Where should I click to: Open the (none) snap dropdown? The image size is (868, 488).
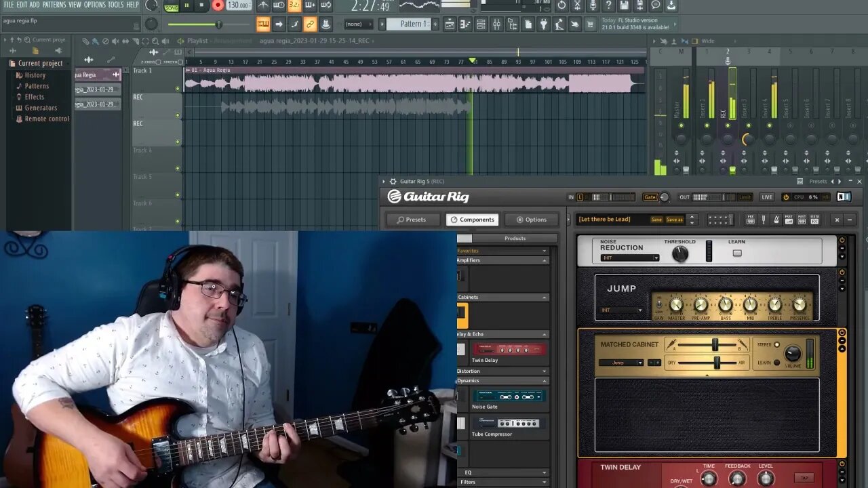tap(359, 24)
